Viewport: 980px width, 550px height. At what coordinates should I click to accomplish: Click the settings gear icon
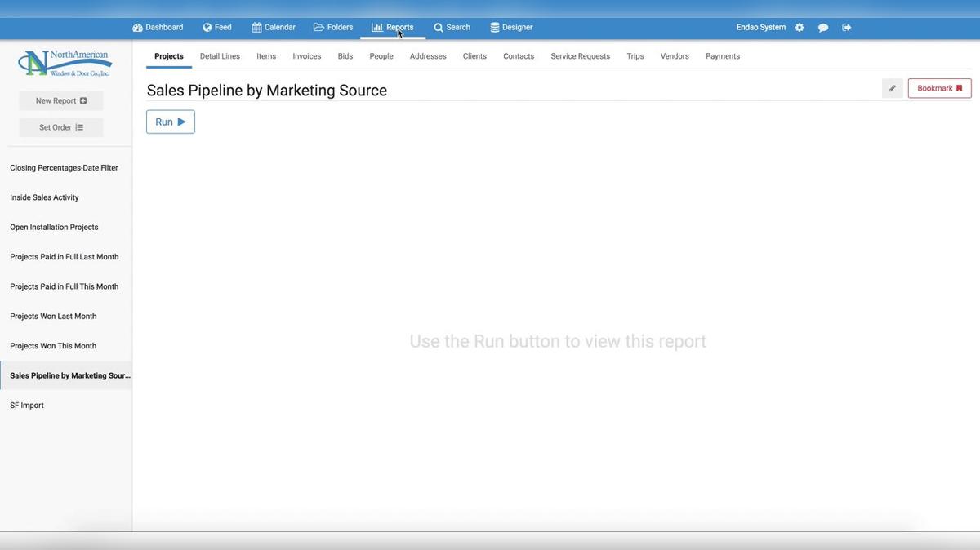click(x=800, y=27)
